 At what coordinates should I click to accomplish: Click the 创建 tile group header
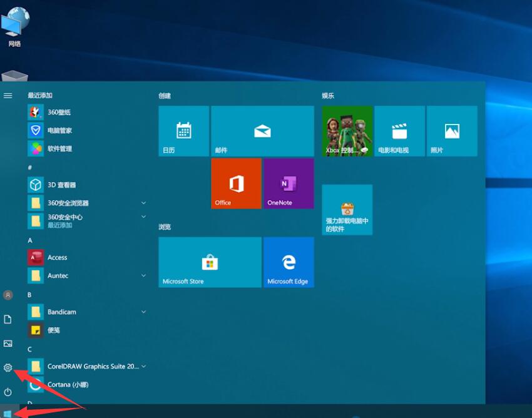click(x=165, y=96)
